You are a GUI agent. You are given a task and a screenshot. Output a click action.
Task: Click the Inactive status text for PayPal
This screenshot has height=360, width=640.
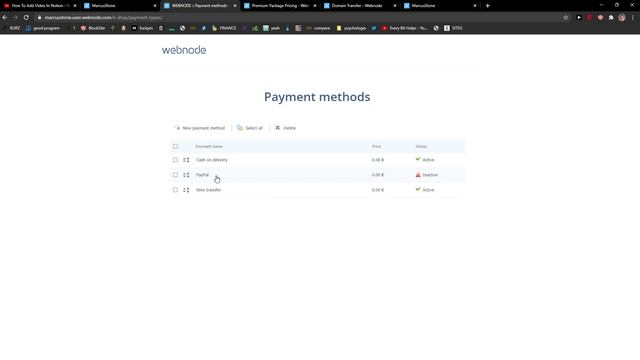pos(430,175)
